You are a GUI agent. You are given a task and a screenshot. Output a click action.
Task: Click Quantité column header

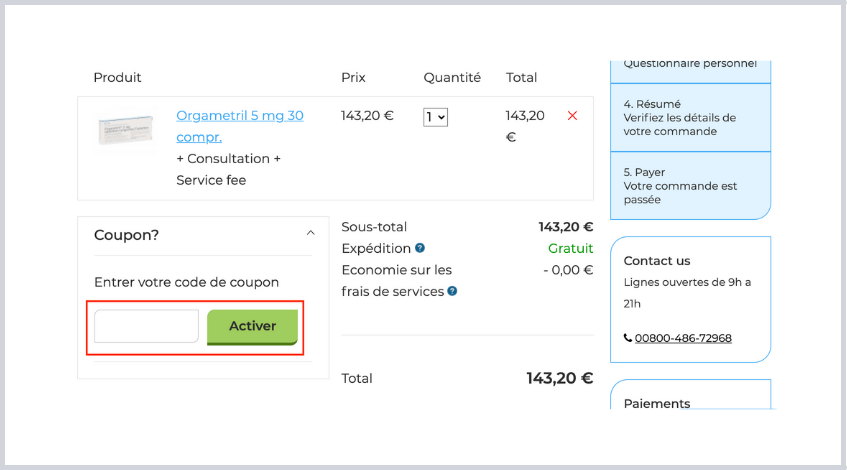452,77
